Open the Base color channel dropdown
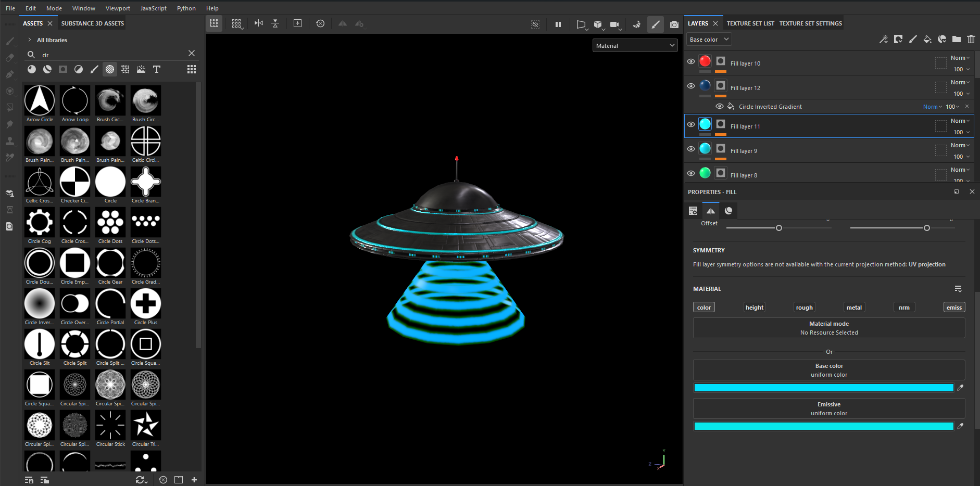The height and width of the screenshot is (486, 980). click(x=709, y=40)
